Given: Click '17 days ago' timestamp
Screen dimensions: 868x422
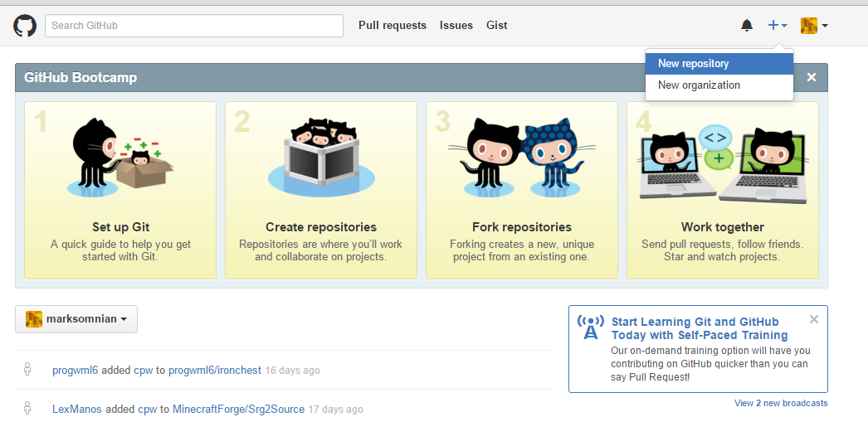Looking at the screenshot, I should point(336,410).
